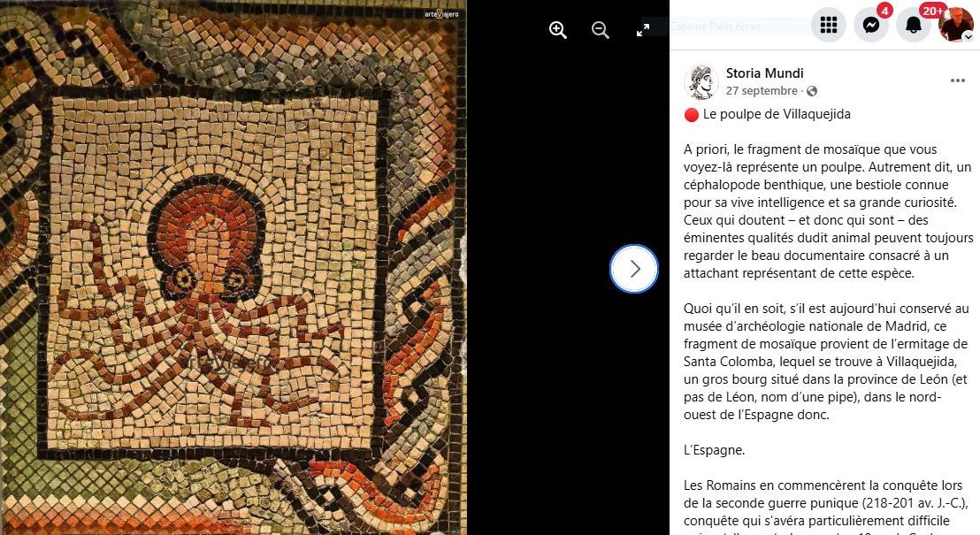The height and width of the screenshot is (535, 980).
Task: Open post options three-dot menu
Action: (958, 80)
